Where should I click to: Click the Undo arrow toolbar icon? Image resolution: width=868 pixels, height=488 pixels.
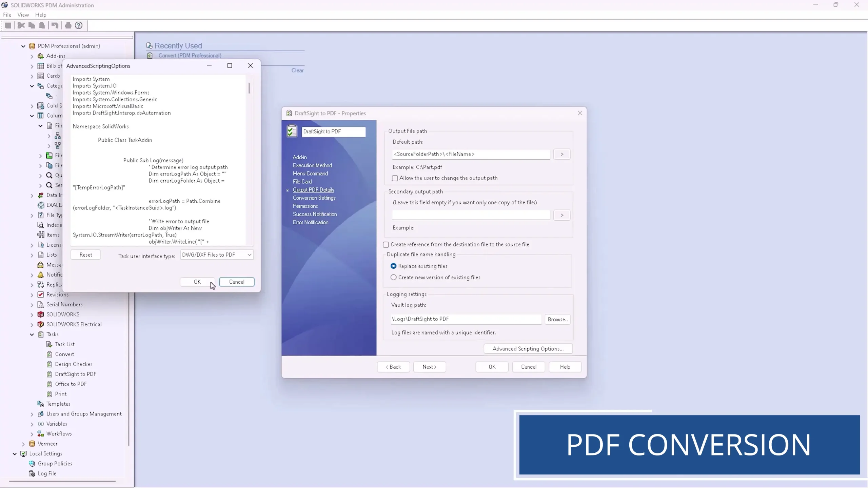pyautogui.click(x=55, y=25)
